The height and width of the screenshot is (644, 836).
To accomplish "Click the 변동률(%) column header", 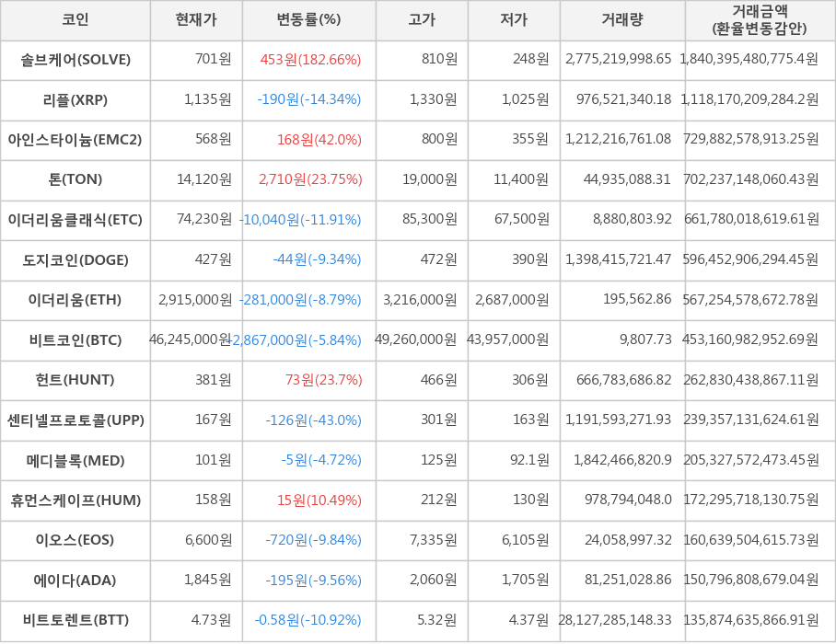I will tap(308, 19).
